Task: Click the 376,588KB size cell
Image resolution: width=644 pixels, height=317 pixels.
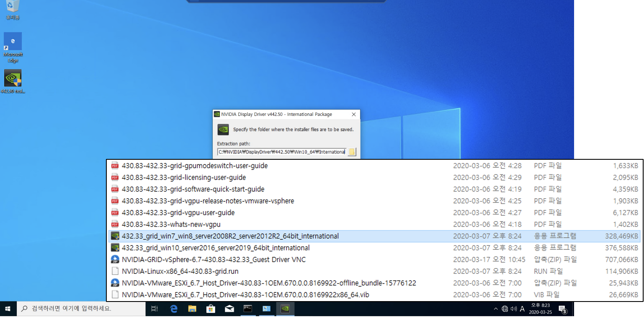Action: [622, 248]
